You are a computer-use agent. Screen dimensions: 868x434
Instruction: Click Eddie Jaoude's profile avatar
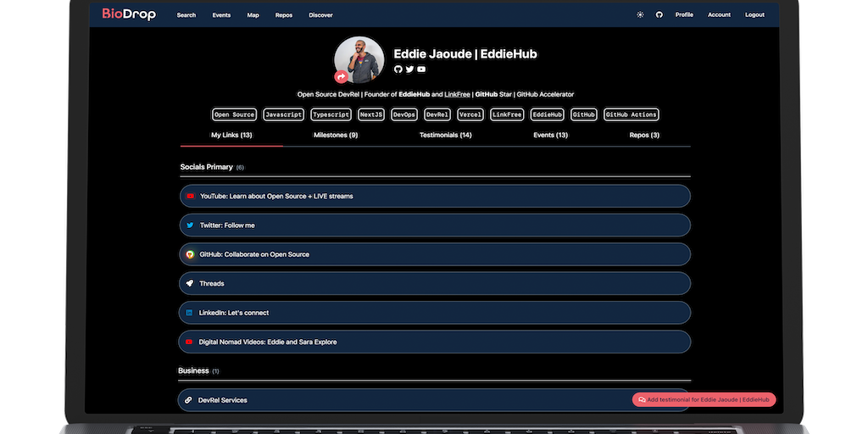point(359,60)
